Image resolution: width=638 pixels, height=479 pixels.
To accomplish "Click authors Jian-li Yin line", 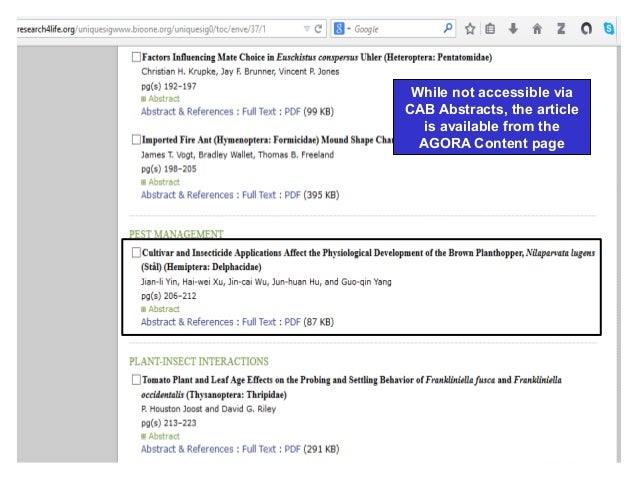I will tap(266, 282).
